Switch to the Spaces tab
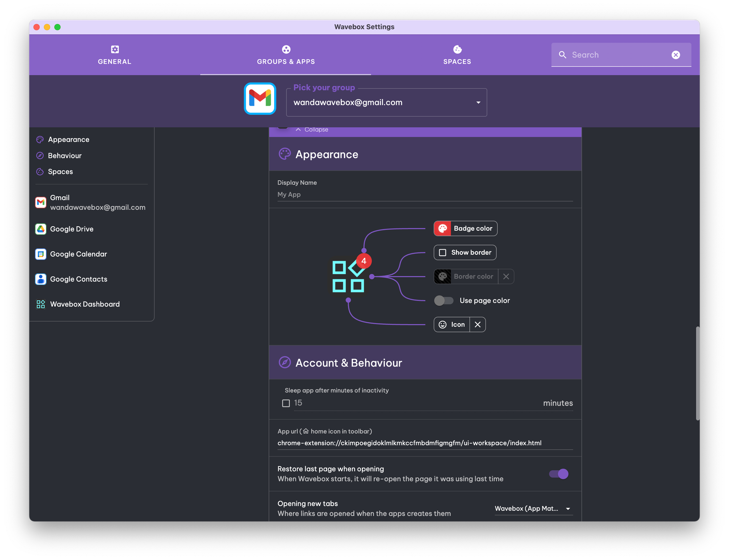 pos(457,55)
